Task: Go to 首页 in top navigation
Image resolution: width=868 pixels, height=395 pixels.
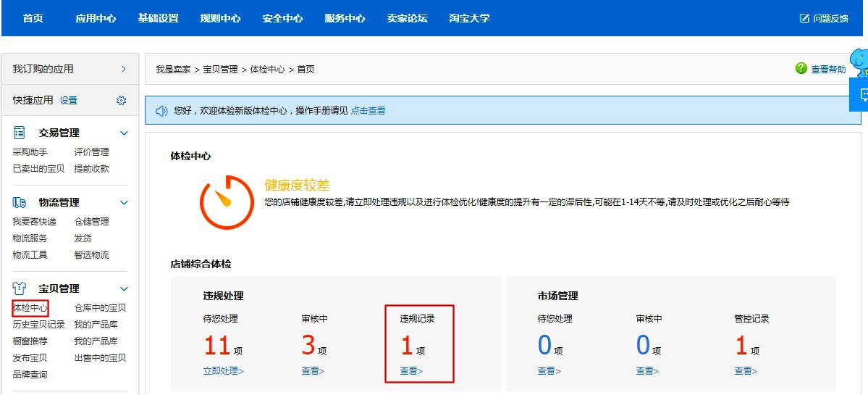Action: 33,18
